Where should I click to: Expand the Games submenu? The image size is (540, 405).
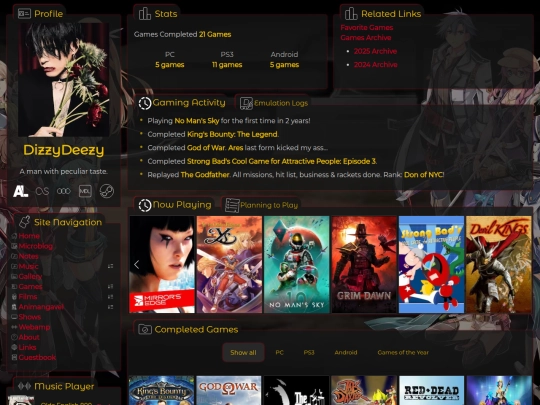(111, 287)
